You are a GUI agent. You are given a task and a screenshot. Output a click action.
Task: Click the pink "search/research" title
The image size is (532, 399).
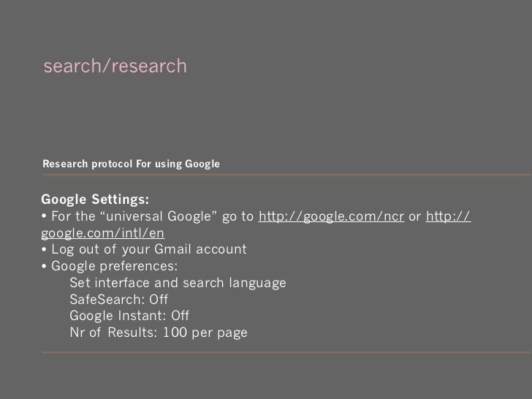pos(115,66)
